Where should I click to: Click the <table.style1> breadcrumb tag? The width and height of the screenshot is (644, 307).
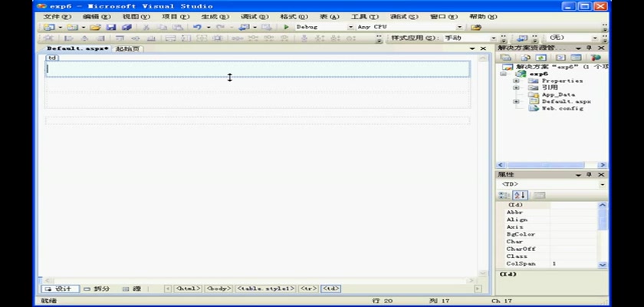coord(266,289)
